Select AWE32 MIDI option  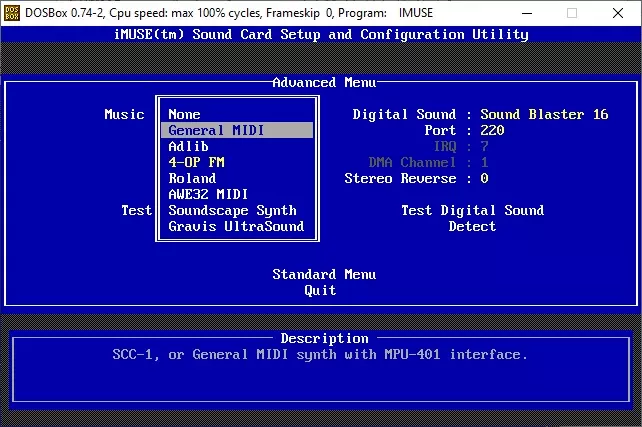coord(208,194)
